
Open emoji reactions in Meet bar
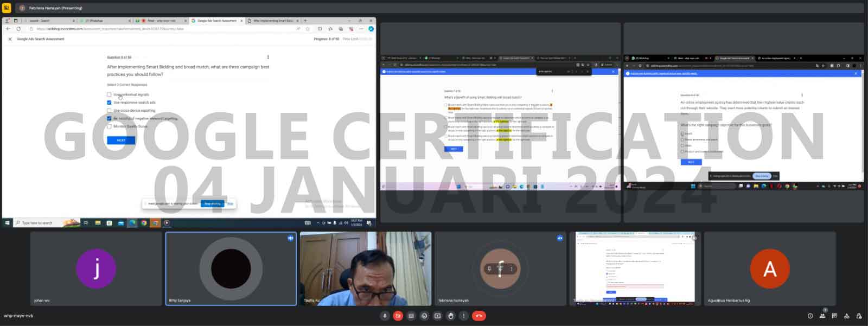point(424,316)
